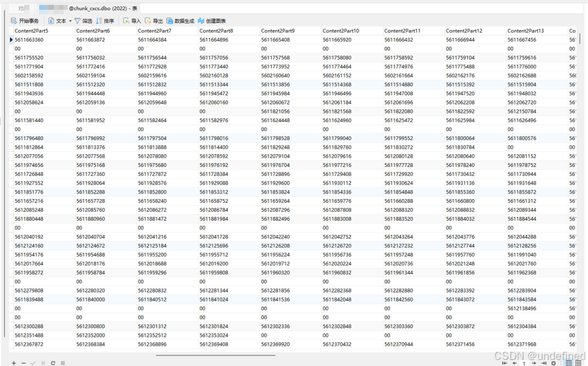Select cell 5612125184
Viewport: 588px width, 366px height.
point(167,246)
